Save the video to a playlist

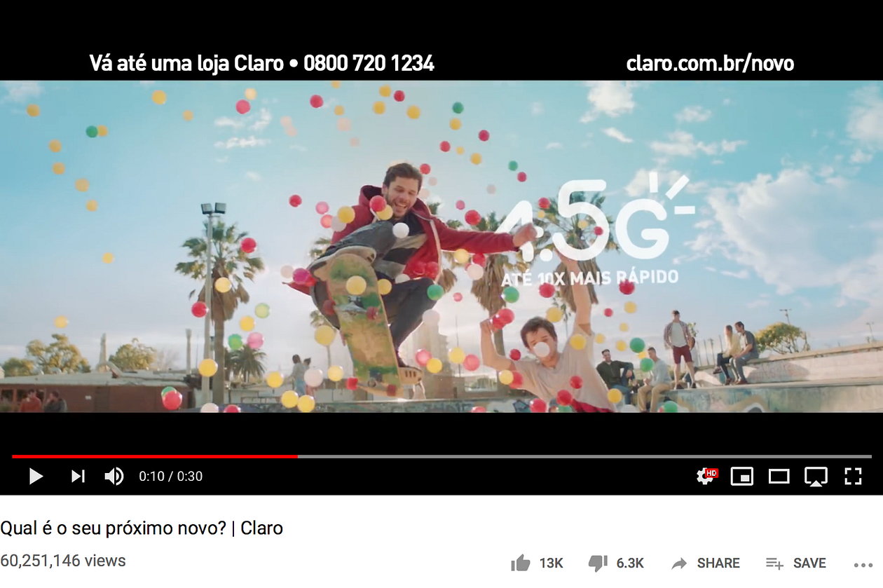click(x=774, y=563)
